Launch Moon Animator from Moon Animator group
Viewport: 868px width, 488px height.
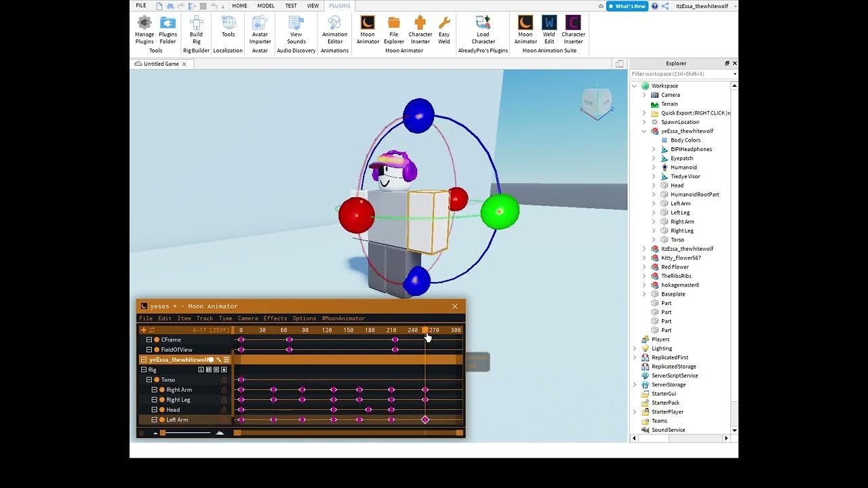coord(368,30)
